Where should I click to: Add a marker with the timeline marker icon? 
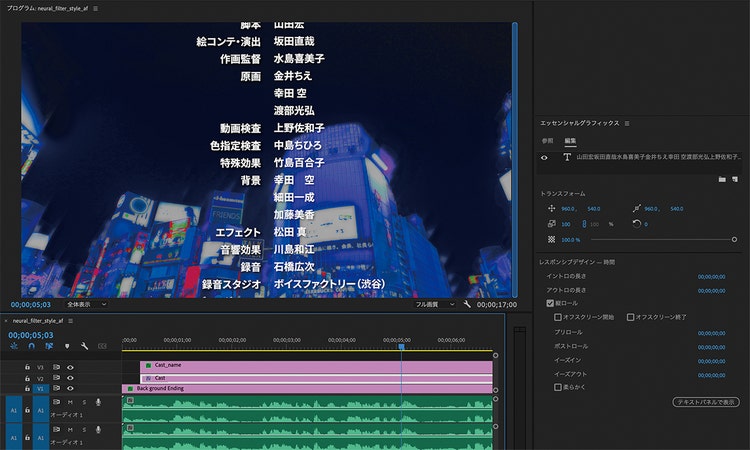(x=67, y=346)
